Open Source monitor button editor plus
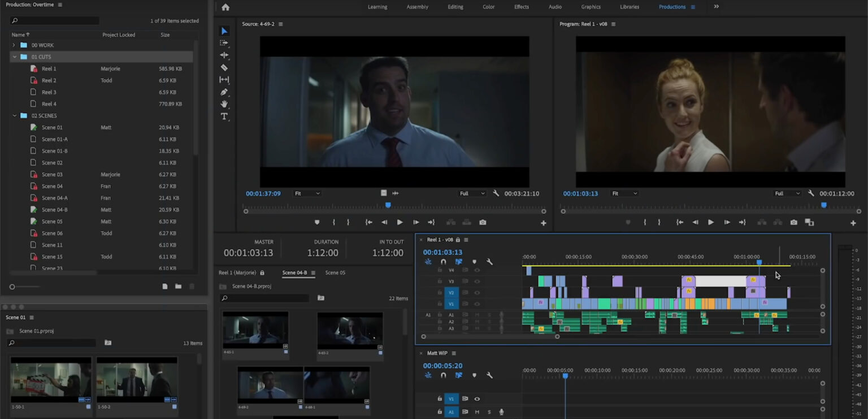 [x=544, y=223]
